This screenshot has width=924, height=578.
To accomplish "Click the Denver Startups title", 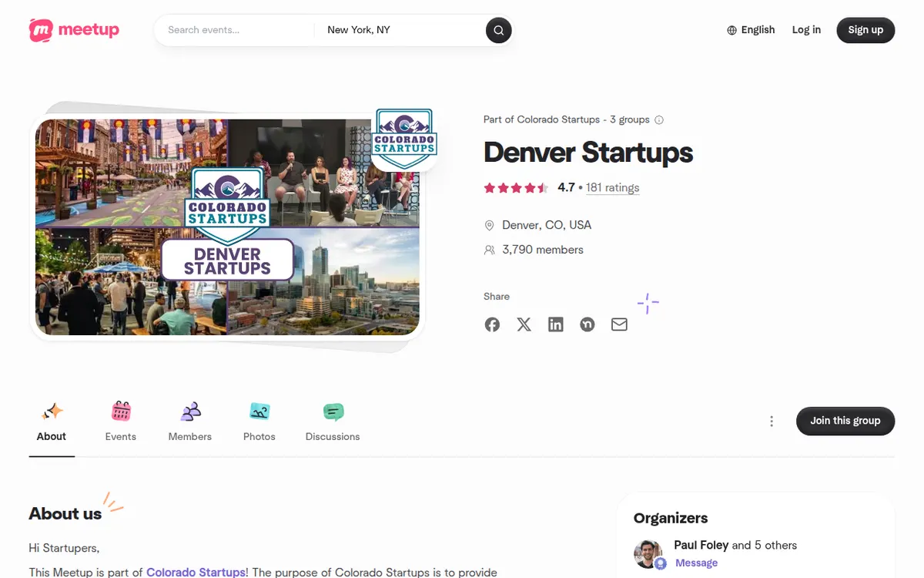I will [x=588, y=153].
